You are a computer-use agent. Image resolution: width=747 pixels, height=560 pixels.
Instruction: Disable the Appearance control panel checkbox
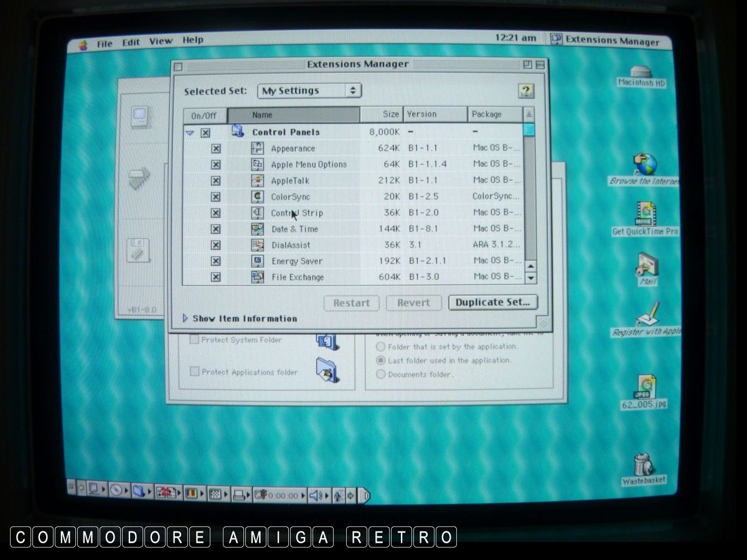[216, 149]
